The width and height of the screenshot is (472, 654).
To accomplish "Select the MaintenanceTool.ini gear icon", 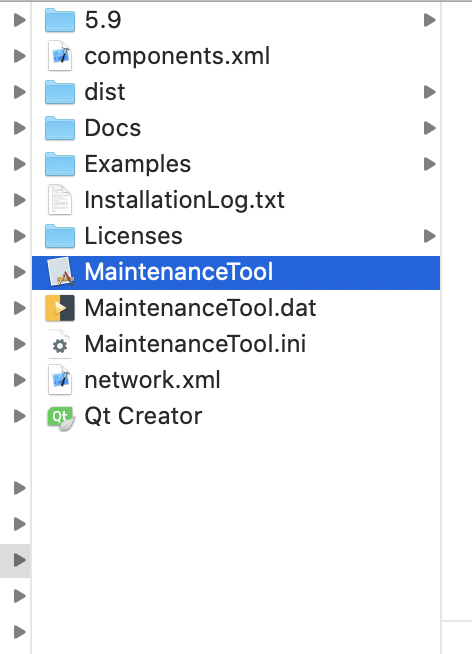I will (60, 344).
